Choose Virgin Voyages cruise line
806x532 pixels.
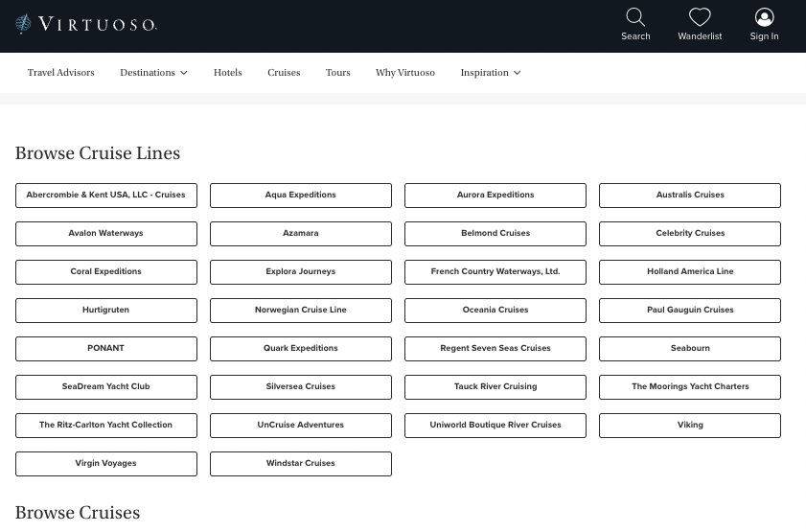106,464
